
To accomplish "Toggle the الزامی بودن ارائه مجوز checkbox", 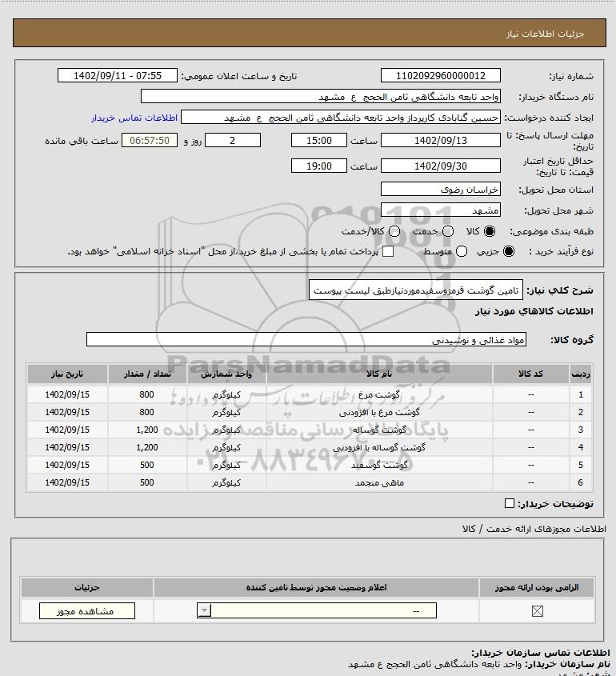I will (537, 611).
